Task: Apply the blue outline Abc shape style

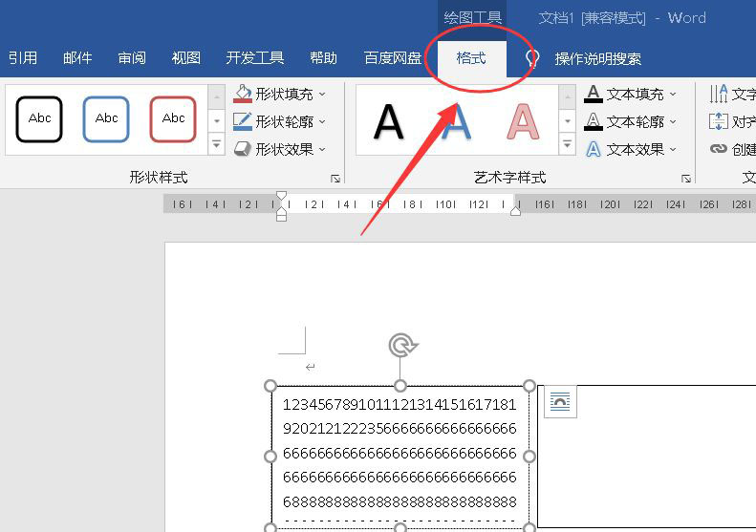Action: point(106,119)
